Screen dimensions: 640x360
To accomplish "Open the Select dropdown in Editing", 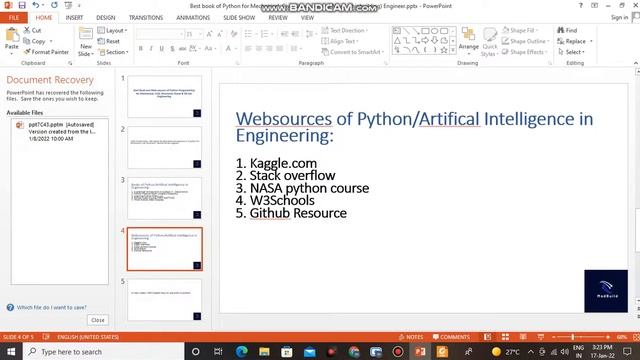I will pyautogui.click(x=571, y=52).
